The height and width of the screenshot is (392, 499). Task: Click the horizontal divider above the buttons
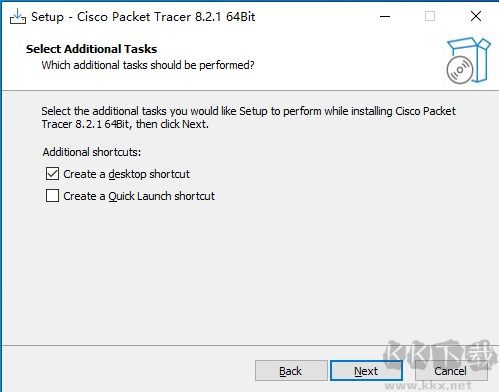pos(250,345)
